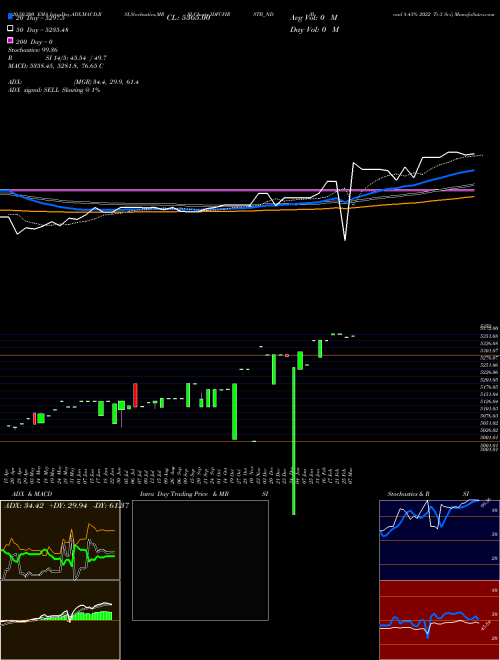500x660 pixels.
Task: Click the white 50 Day legend swatch
Action: [10, 29]
